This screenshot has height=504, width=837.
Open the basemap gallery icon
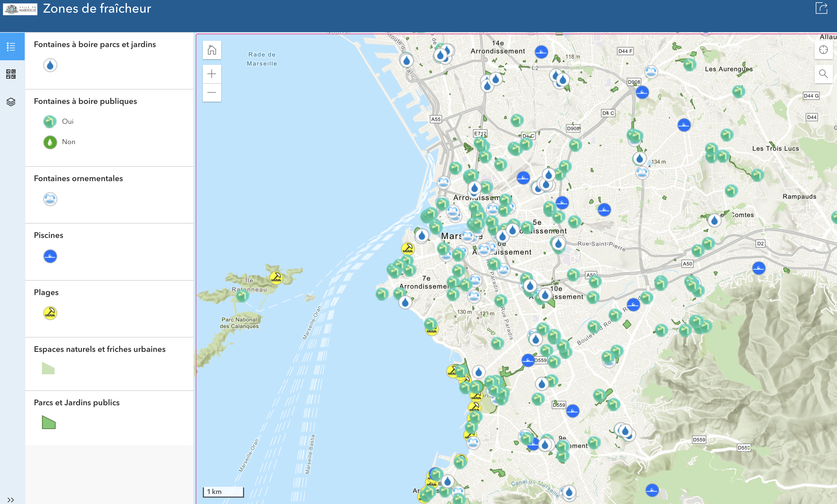click(x=11, y=74)
